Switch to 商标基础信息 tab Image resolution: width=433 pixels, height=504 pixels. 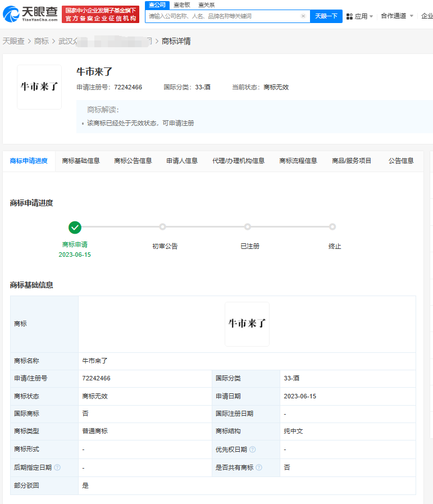81,161
